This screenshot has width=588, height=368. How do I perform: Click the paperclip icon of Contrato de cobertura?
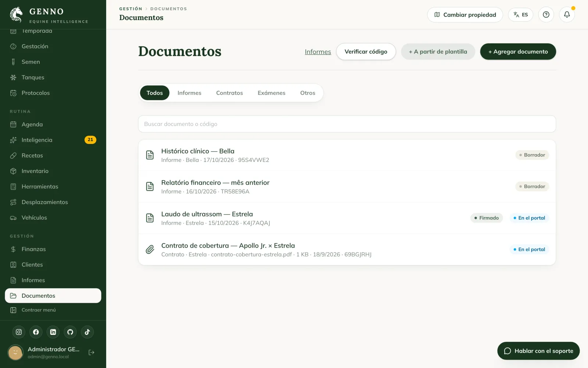[x=150, y=250]
